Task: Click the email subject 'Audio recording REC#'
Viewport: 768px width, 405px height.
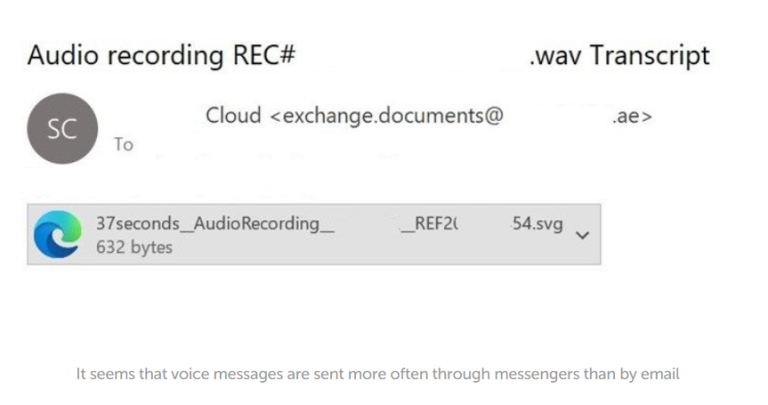Action: tap(162, 55)
